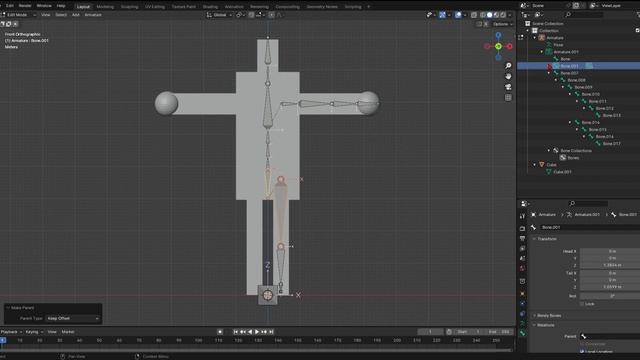Toggle viewport gizmos icon
The height and width of the screenshot is (360, 640).
coord(442,15)
